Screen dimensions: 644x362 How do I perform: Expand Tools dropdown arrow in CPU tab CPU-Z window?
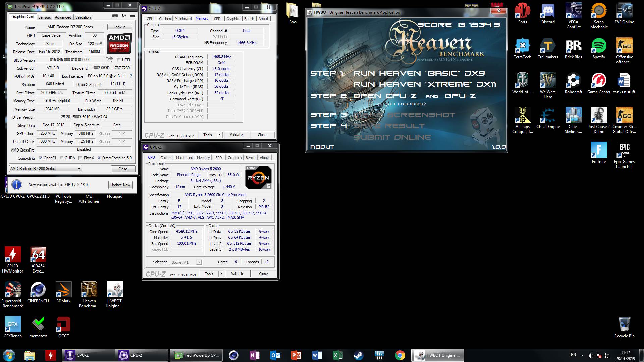click(x=221, y=274)
